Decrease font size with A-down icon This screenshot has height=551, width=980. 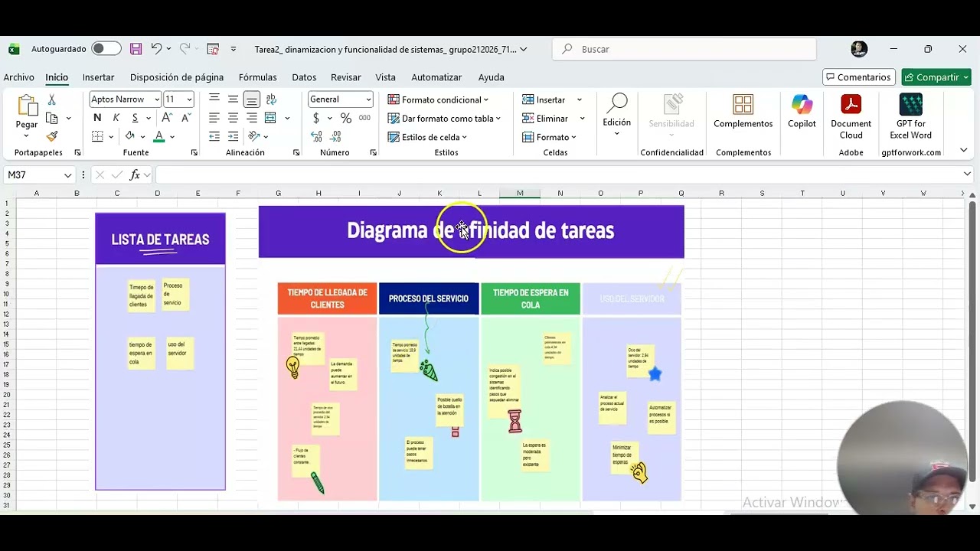tap(186, 118)
